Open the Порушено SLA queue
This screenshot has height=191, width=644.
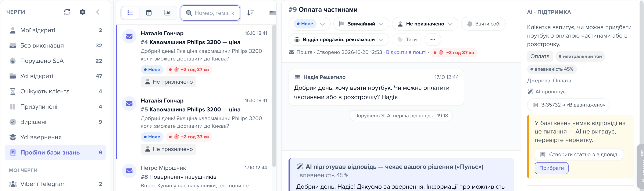(x=56, y=61)
